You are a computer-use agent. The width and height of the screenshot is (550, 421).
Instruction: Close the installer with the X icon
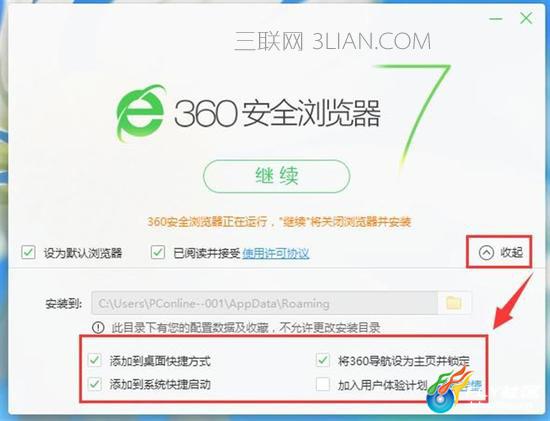(x=526, y=18)
